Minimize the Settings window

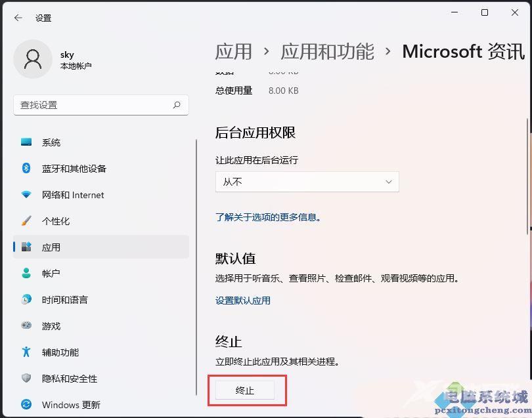tap(454, 12)
